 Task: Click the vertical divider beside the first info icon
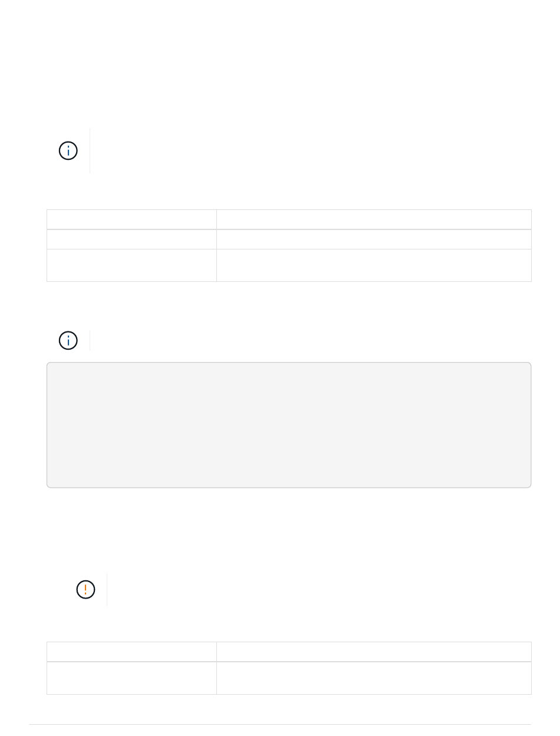(90, 150)
